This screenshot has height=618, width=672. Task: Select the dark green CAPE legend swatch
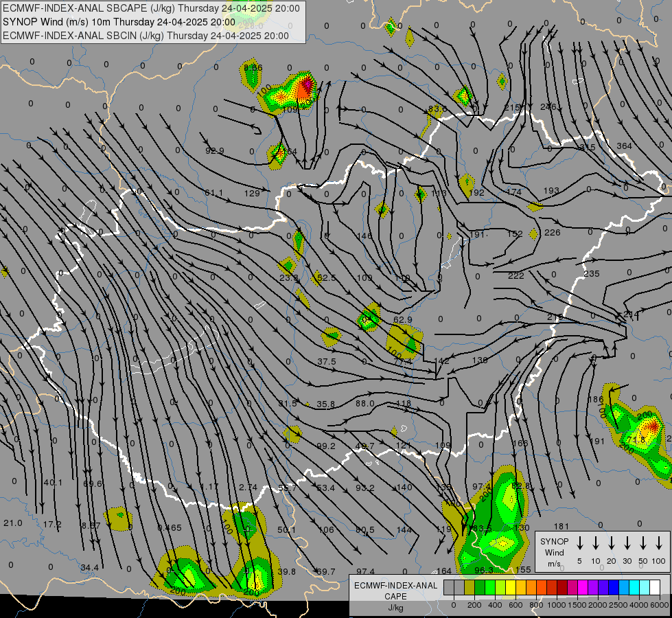point(480,587)
